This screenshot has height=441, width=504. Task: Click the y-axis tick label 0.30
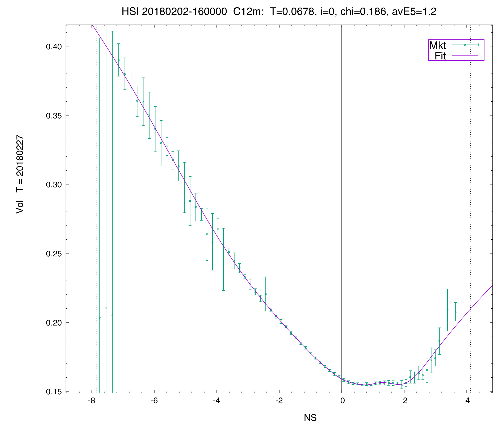coord(54,185)
